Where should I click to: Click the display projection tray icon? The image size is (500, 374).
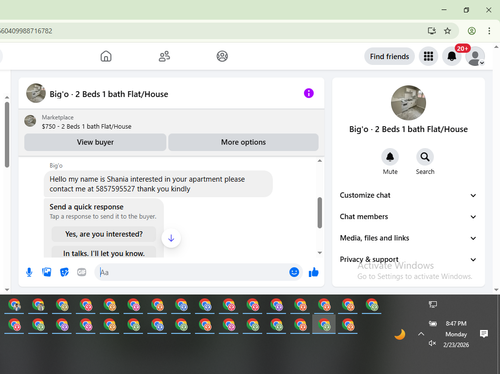433,304
